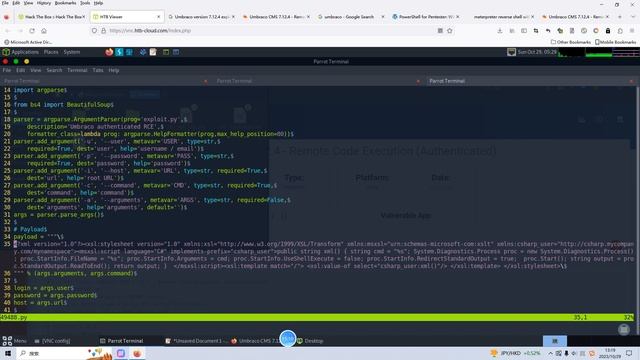Open Parrot Applications menu

[21, 52]
